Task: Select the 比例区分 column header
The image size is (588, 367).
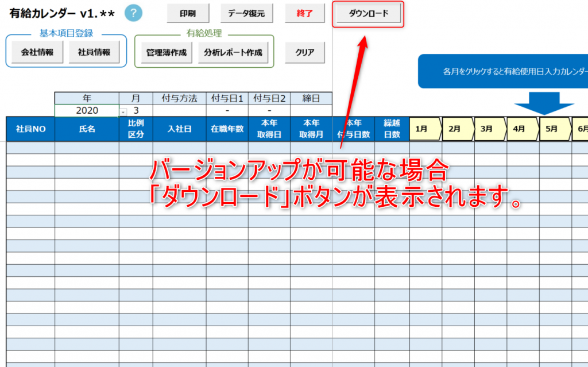Action: (136, 129)
